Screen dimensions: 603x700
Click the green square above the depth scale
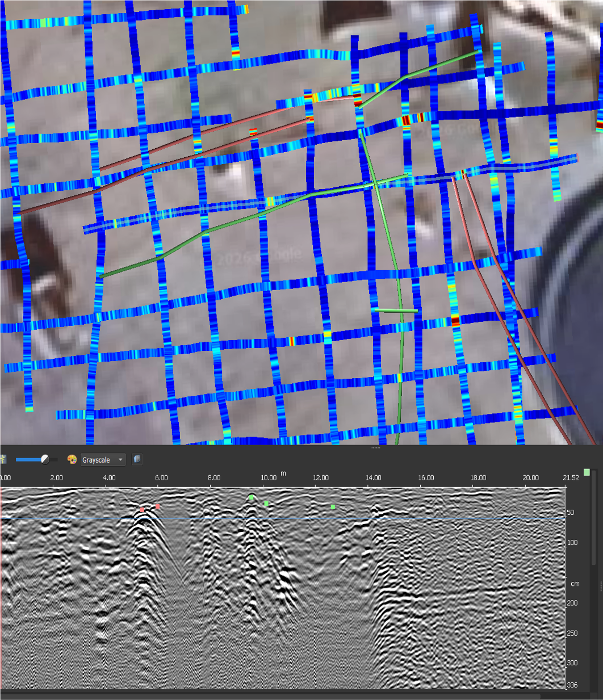[587, 472]
